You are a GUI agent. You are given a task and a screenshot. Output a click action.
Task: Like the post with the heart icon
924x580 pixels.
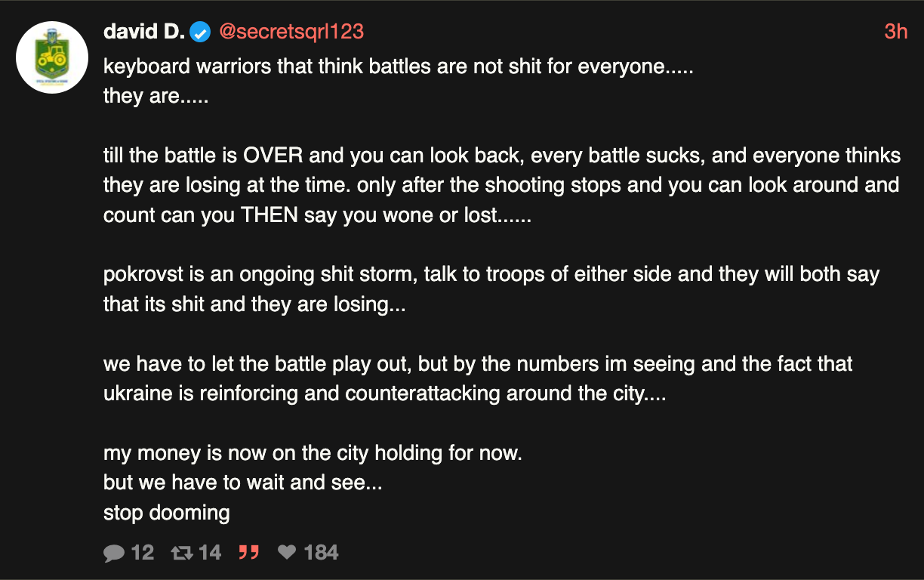point(287,553)
